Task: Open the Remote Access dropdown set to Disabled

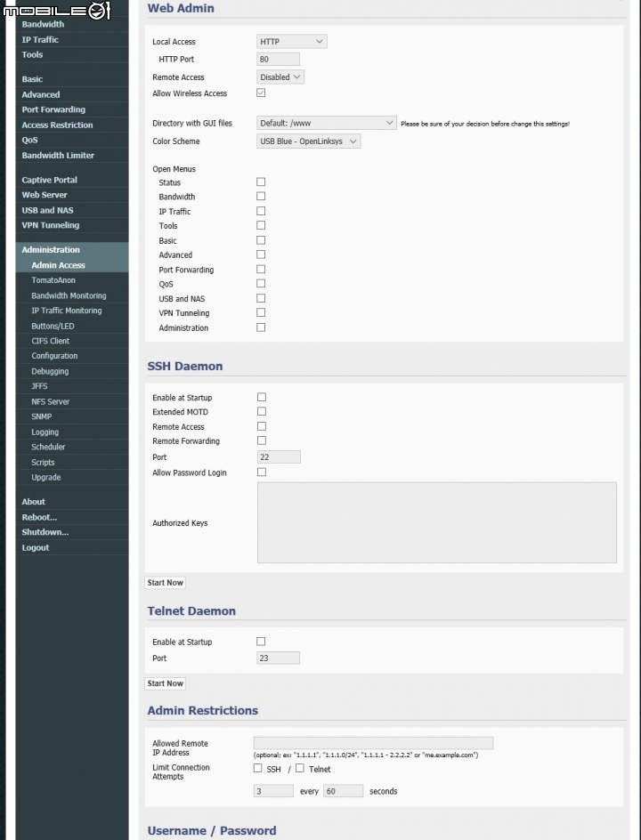Action: [x=280, y=77]
